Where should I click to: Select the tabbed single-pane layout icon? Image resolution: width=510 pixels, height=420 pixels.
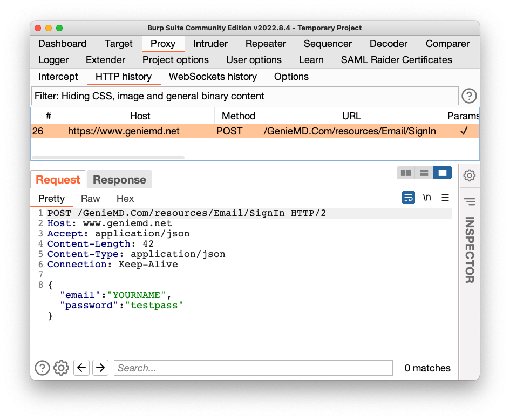click(x=443, y=173)
